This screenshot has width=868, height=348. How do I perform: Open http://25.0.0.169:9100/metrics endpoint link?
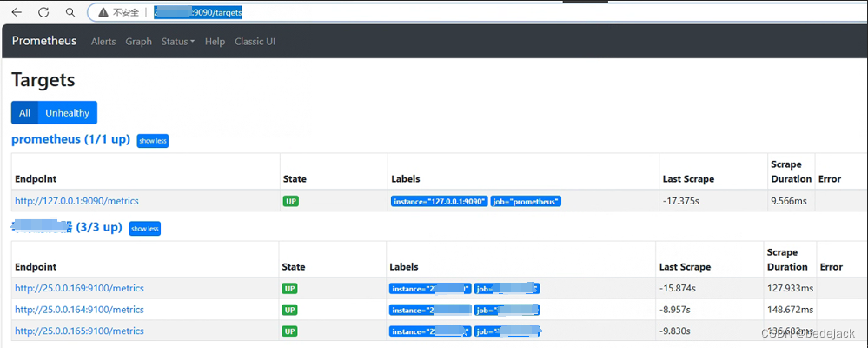pos(79,288)
